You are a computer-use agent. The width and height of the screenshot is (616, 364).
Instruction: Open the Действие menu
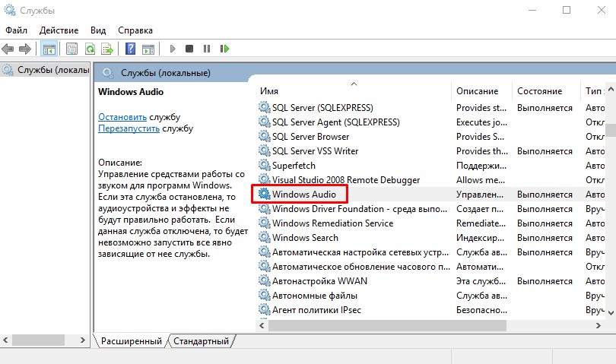pos(59,30)
